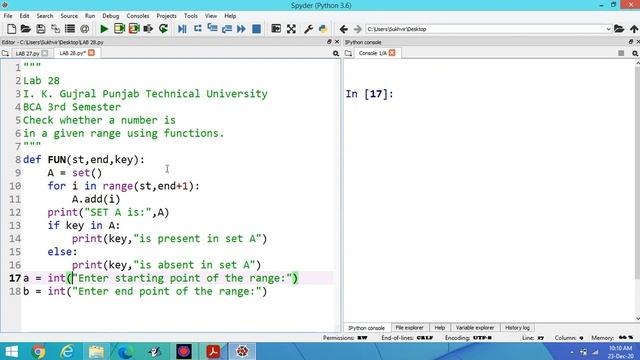Open File Explorer from the taskbar
Screen dimensions: 640x360
pos(96,351)
